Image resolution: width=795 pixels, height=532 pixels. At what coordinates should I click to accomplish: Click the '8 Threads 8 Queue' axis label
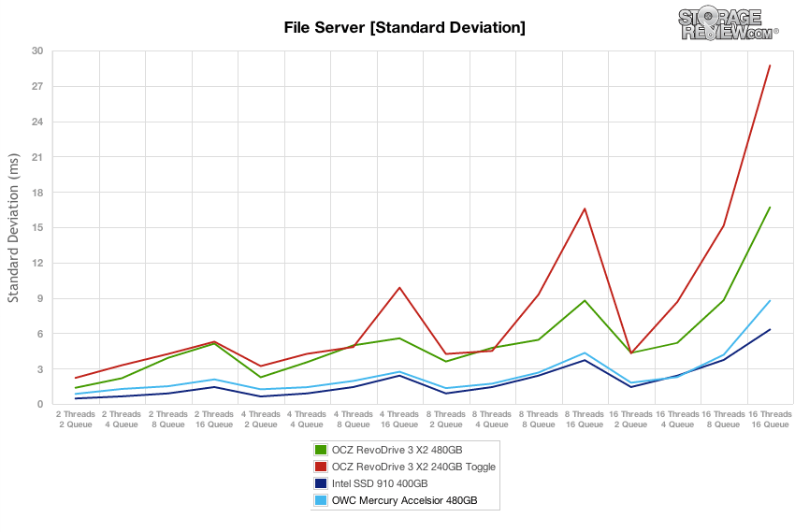[539, 420]
